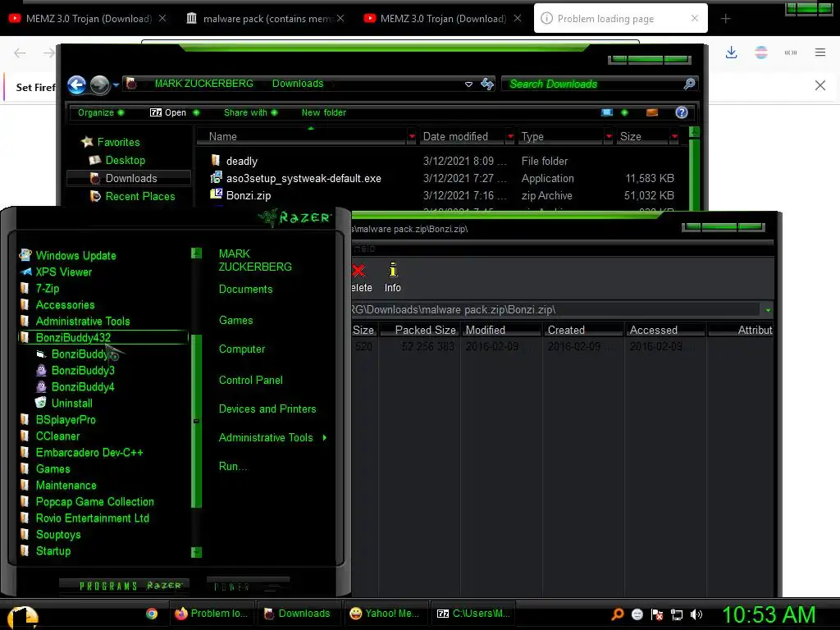Open Date modified column filter dropdown
The image size is (840, 630).
click(510, 137)
